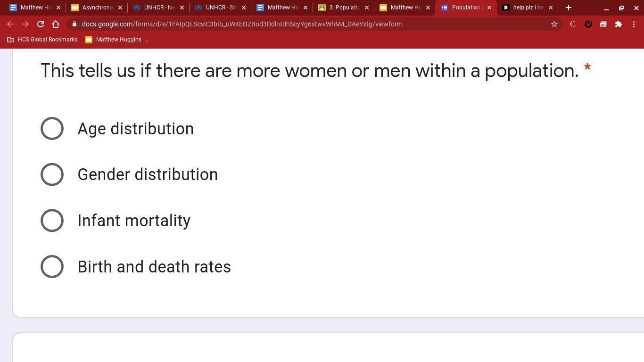Click the stacked-windows extension icon
644x362 pixels.
coord(603,24)
